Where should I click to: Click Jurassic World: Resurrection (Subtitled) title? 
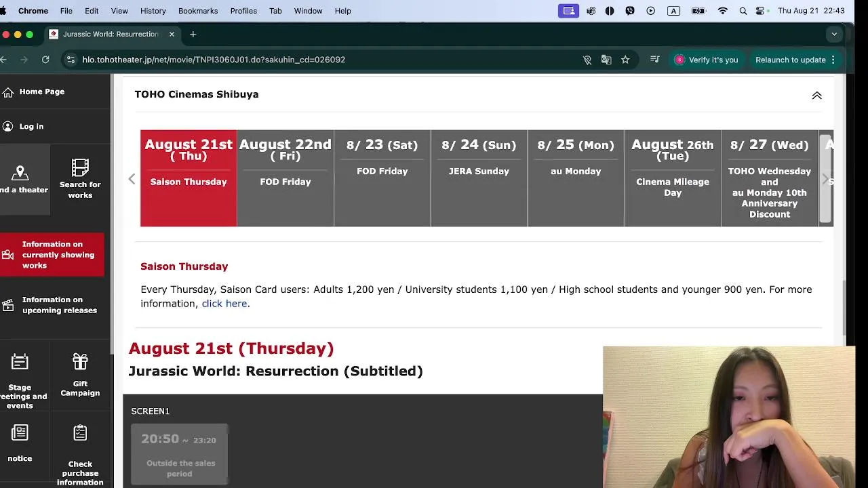point(275,371)
